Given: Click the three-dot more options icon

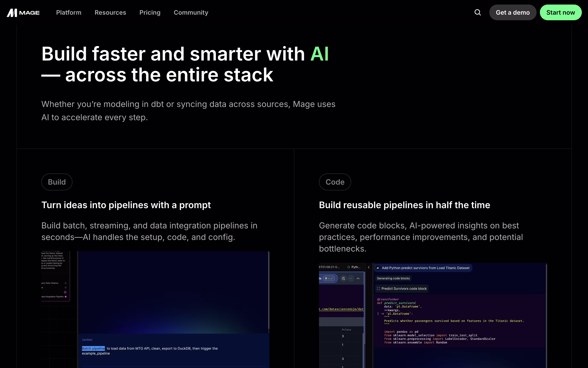Looking at the screenshot, I should click(x=351, y=278).
